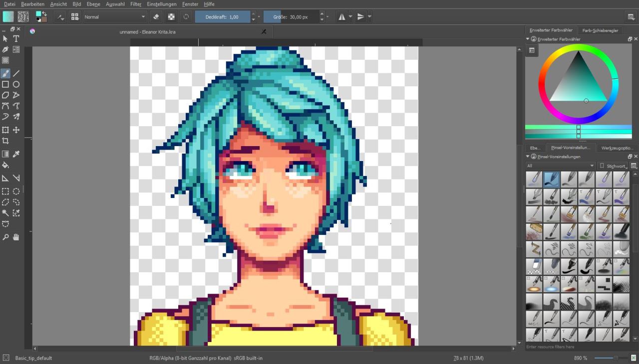Select the Text tool in the toolbox

[16, 39]
